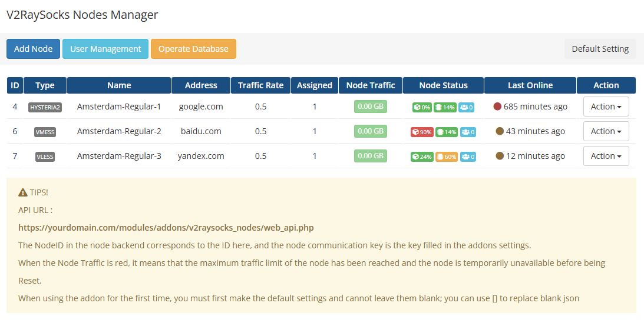Open the Action dropdown for Amsterdam-Regular-1
Viewport: 644px width, 326px height.
[606, 107]
